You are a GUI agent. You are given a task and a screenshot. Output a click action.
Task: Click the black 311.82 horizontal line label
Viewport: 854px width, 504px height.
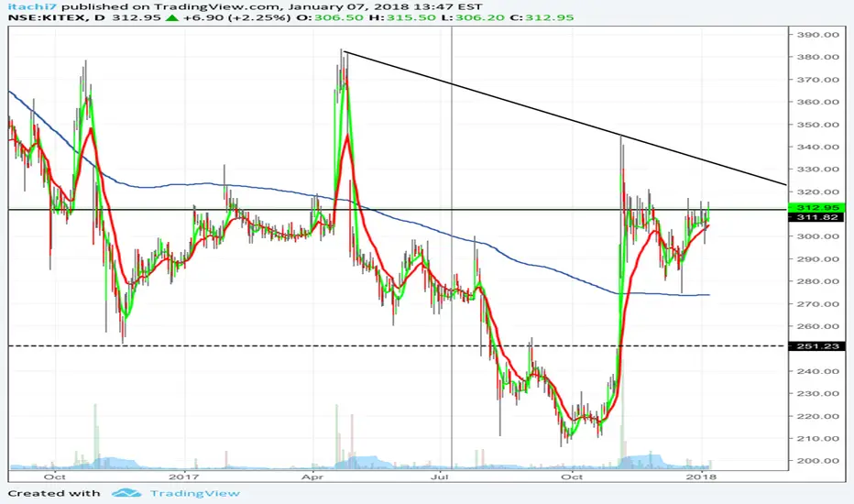point(817,217)
